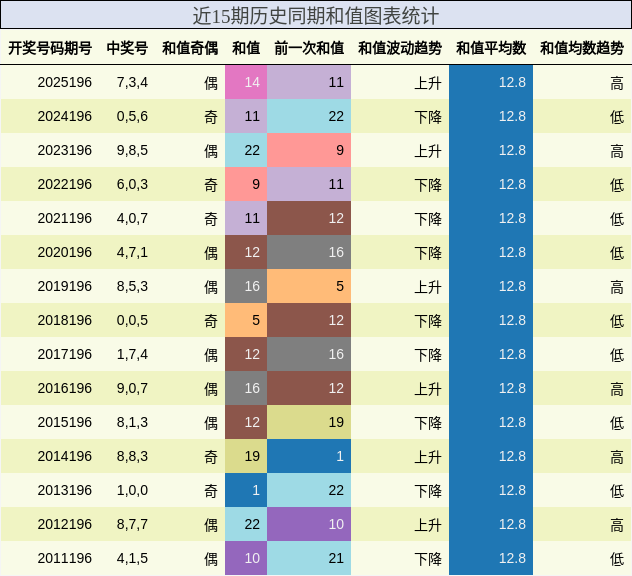Viewport: 632px width, 576px height.
Task: Click the period cell 2023196
Action: [x=65, y=150]
